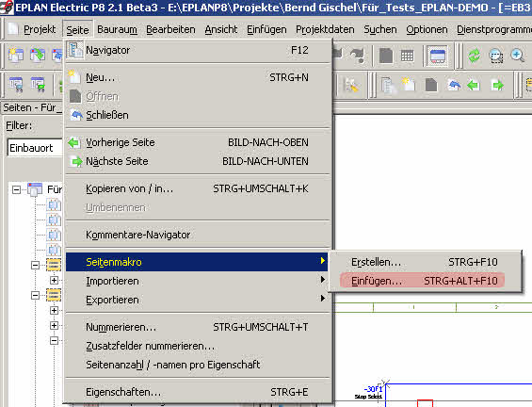Click the green right arrow beside Nächste Seite
The height and width of the screenshot is (407, 532).
click(76, 161)
